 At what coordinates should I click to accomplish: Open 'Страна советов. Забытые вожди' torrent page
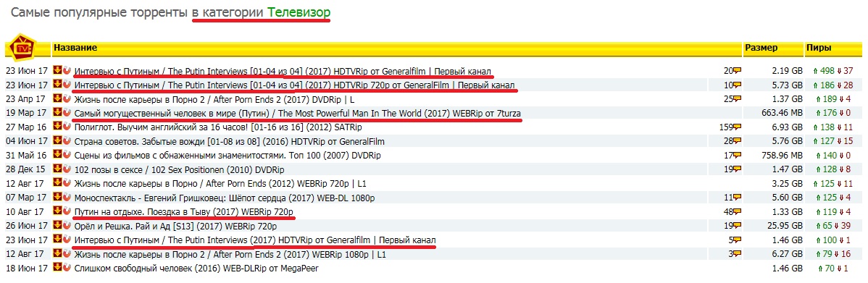pyautogui.click(x=229, y=142)
